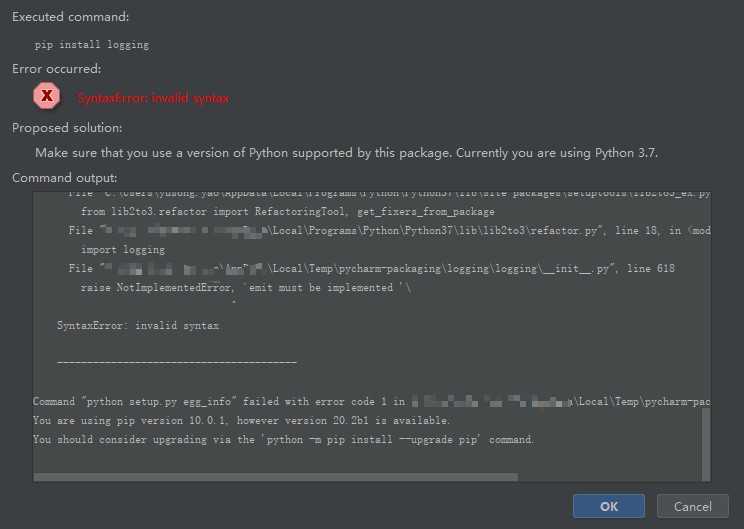The image size is (744, 529).
Task: Click the 'raise NotImplementedError' output line
Action: click(246, 288)
